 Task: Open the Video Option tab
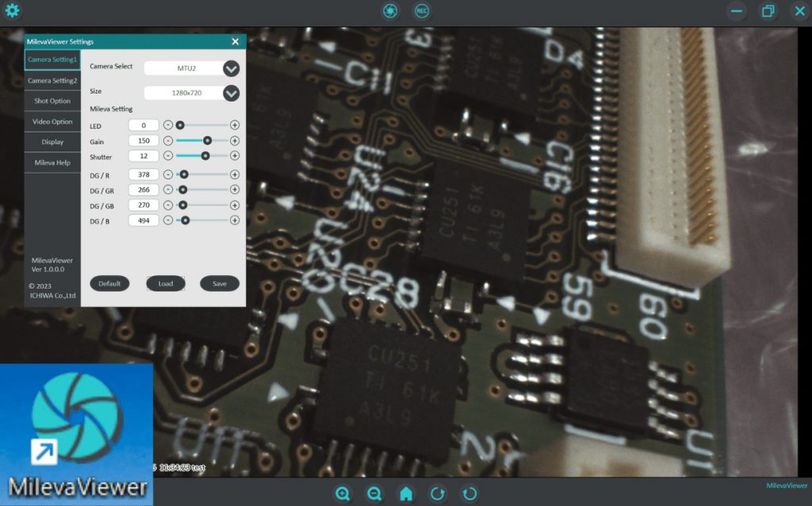(52, 121)
